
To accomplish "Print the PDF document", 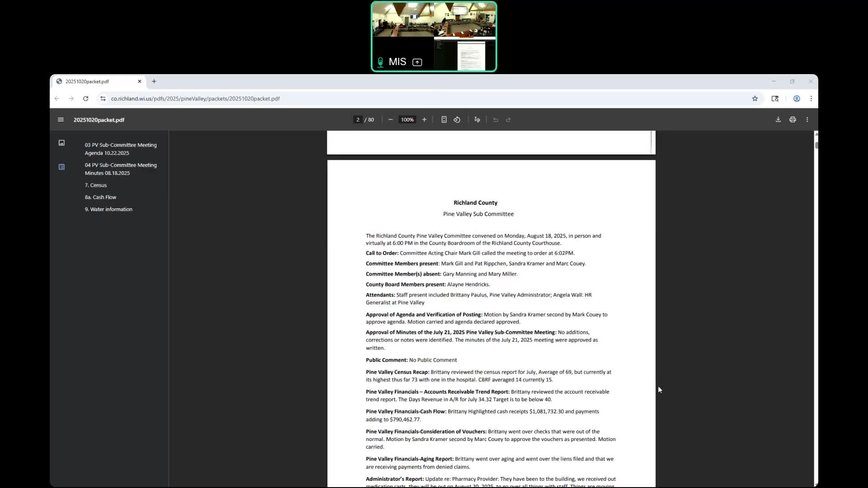I will point(793,120).
